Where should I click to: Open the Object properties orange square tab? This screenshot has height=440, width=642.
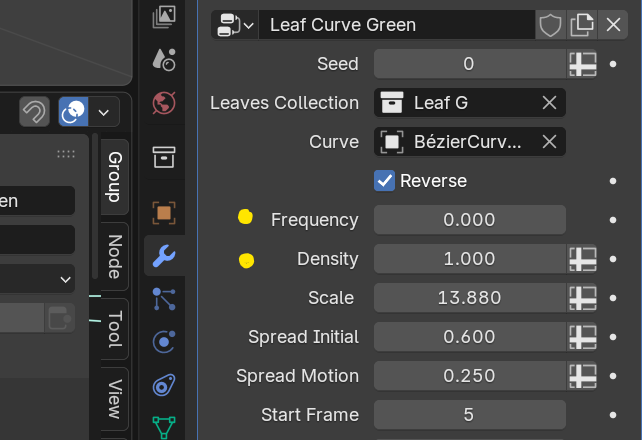point(164,213)
